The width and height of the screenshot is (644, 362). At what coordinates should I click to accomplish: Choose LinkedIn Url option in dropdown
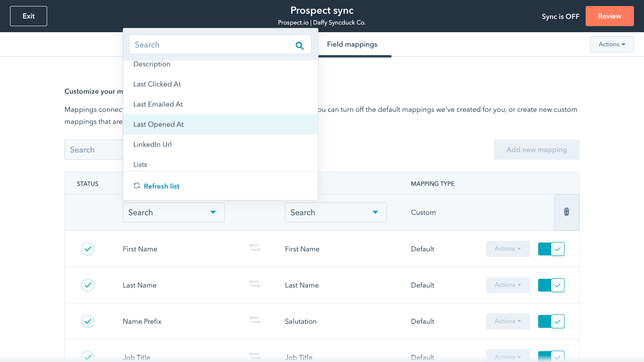tap(153, 144)
